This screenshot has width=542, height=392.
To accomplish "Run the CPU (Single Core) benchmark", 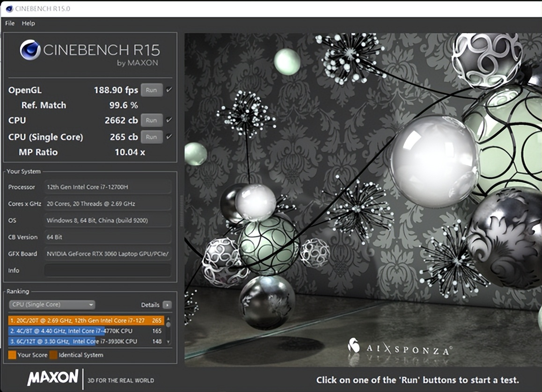I will 151,137.
